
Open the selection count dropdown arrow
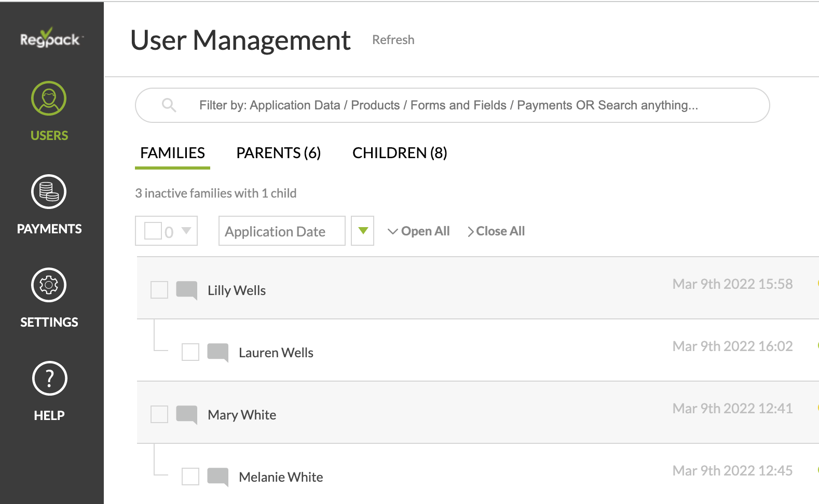pos(186,231)
